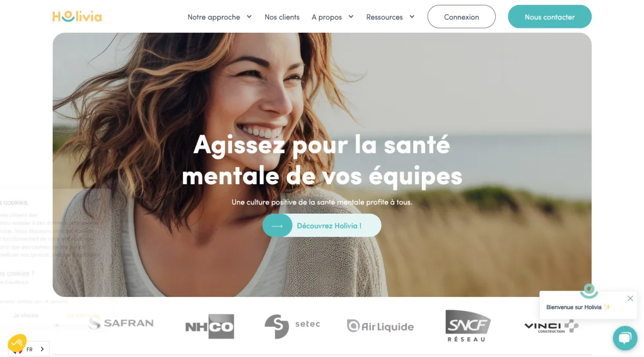Viewport: 644px width, 357px height.
Task: Click the Connexion button
Action: [x=462, y=17]
